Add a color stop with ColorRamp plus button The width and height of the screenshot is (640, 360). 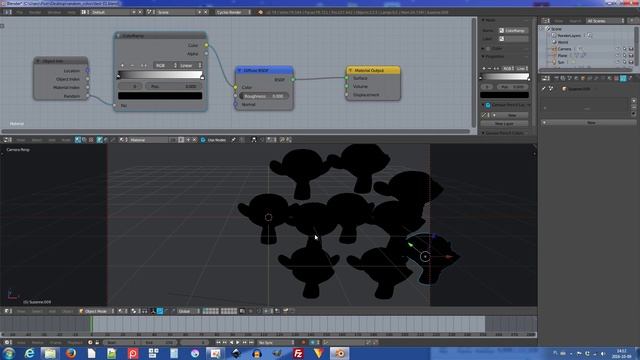(122, 65)
